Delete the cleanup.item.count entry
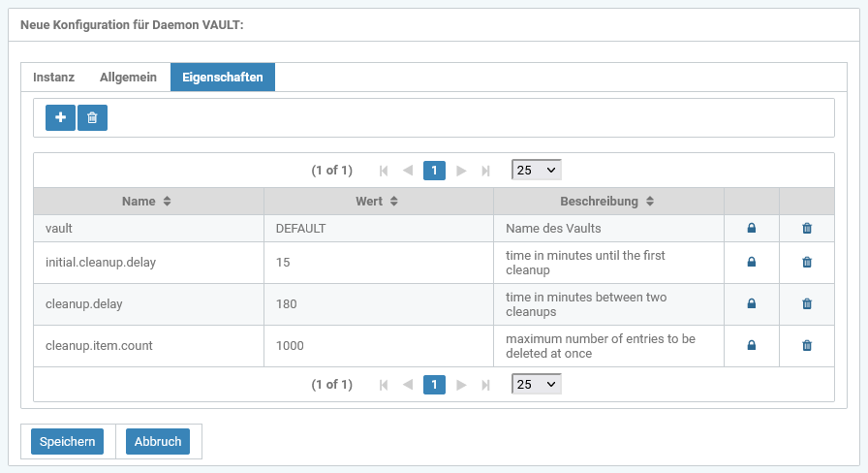The width and height of the screenshot is (868, 473). pyautogui.click(x=807, y=346)
